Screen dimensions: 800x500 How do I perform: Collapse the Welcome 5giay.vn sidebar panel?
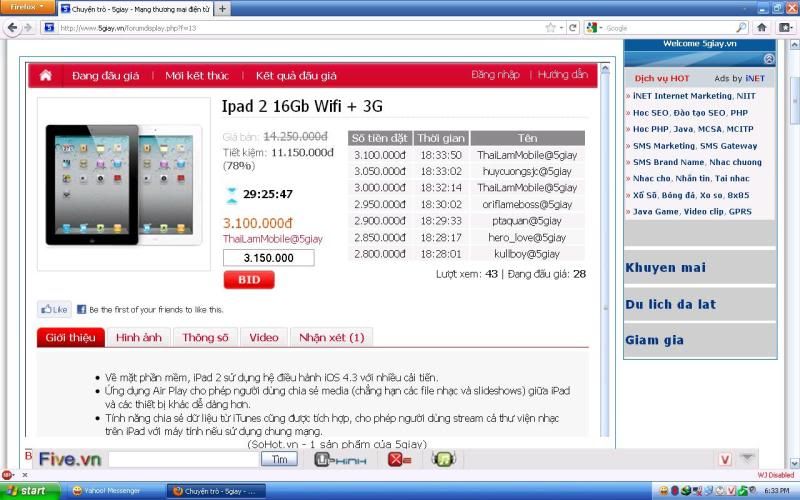[768, 59]
